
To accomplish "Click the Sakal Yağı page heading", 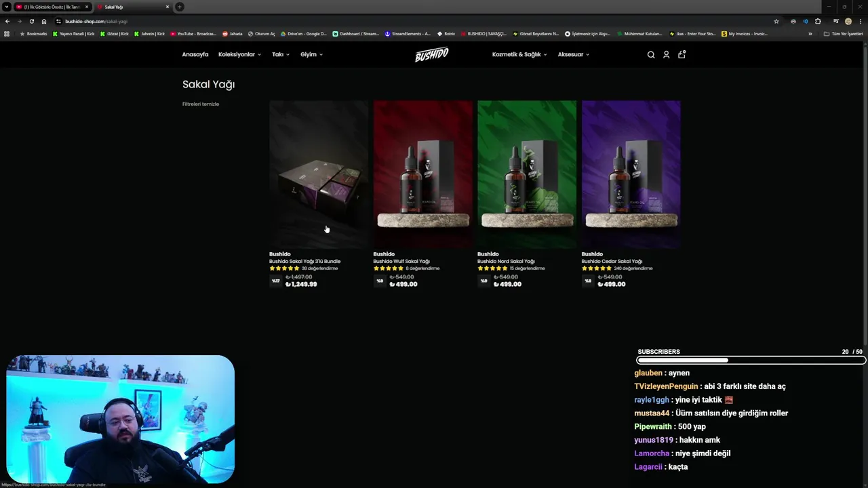I will point(208,85).
